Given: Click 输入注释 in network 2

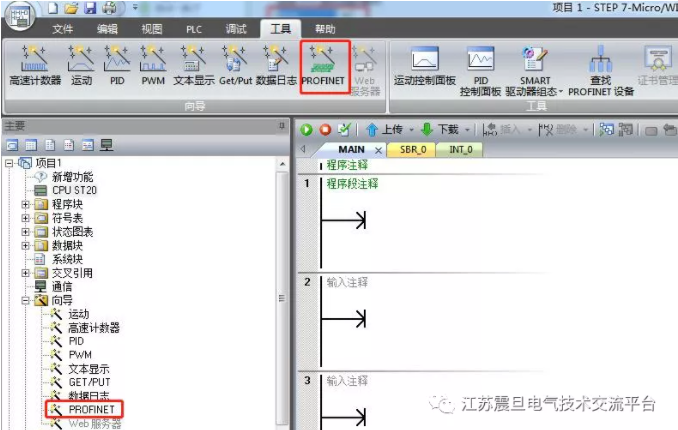Looking at the screenshot, I should (x=347, y=282).
